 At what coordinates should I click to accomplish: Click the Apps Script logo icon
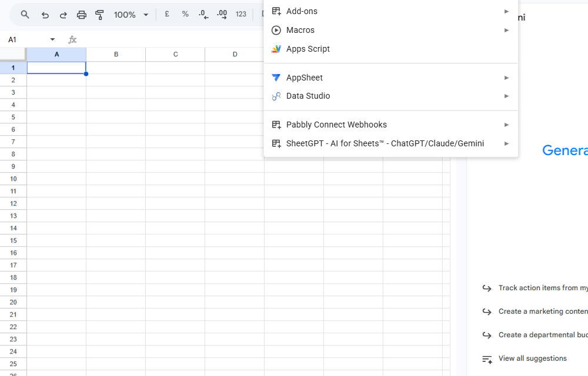click(x=276, y=49)
